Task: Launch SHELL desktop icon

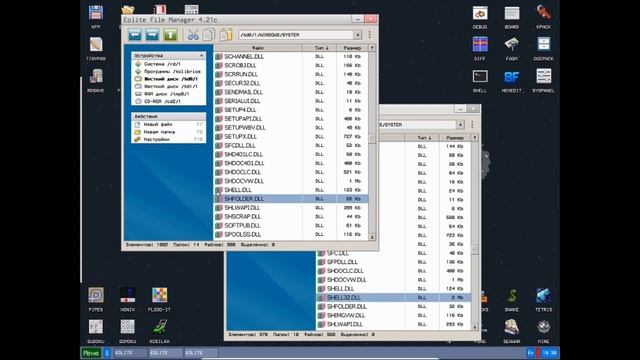Action: pos(480,80)
